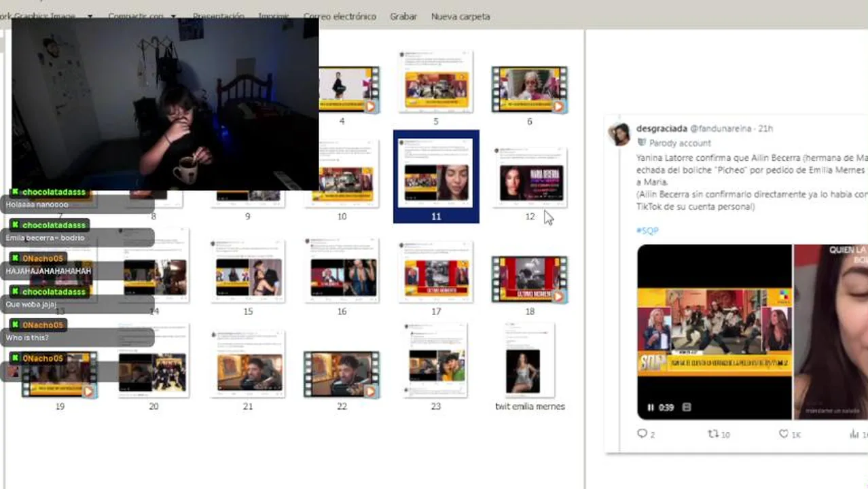The image size is (868, 489).
Task: Select video file 19 thumbnail
Action: (60, 374)
